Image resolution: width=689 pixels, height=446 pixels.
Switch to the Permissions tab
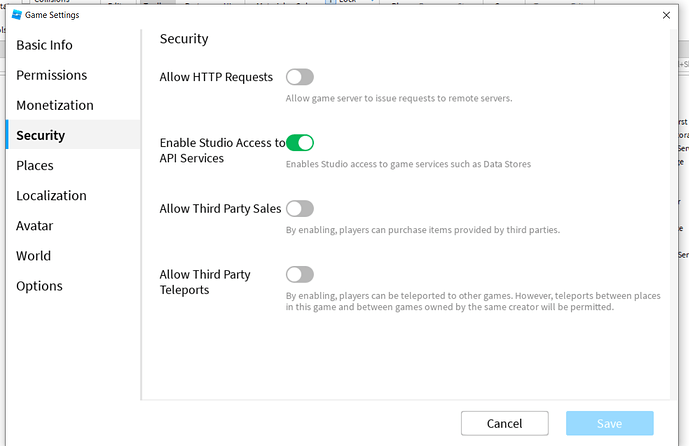51,75
